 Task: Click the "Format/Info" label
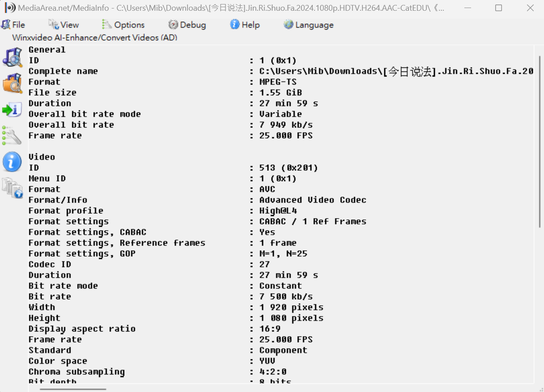pyautogui.click(x=58, y=200)
